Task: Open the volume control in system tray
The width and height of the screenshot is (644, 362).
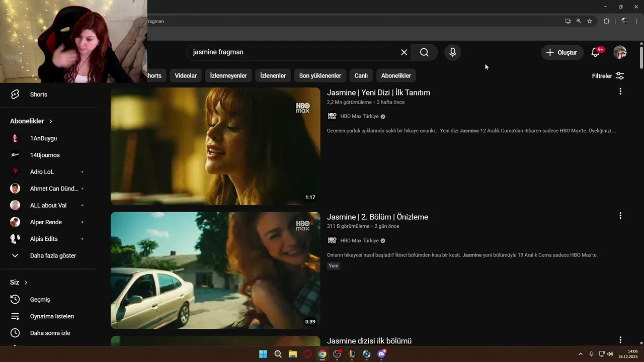Action: (x=610, y=354)
